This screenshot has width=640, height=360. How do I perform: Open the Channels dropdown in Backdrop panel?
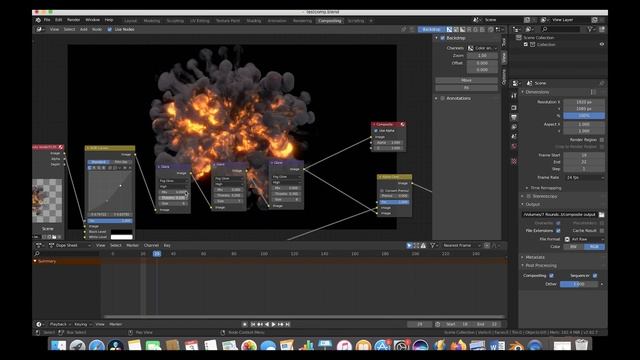(x=482, y=48)
